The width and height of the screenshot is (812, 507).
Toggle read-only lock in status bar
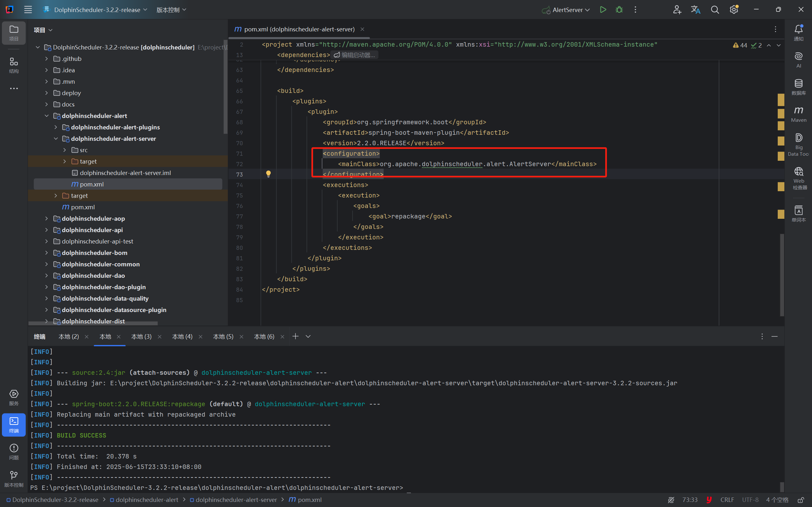[801, 500]
